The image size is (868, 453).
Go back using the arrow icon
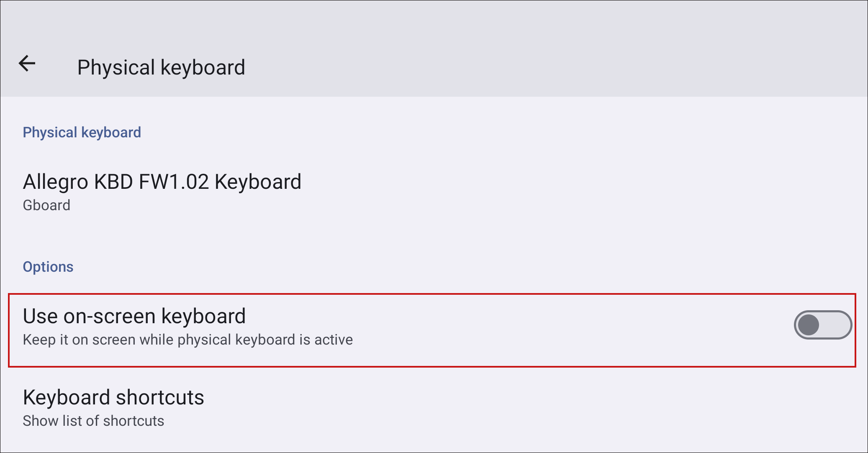27,64
